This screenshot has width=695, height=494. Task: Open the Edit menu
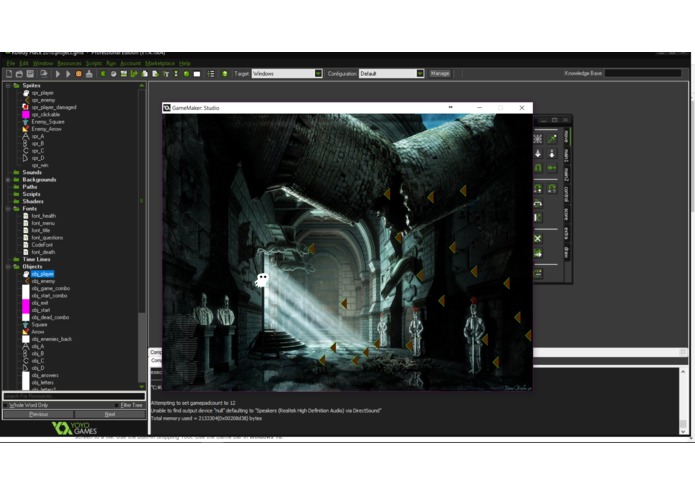tap(23, 63)
